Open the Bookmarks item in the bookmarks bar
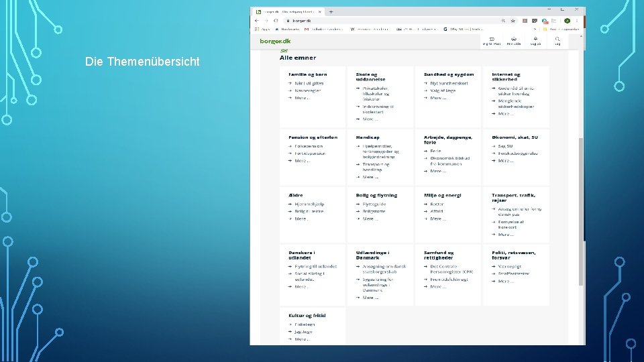644x362 pixels. coord(287,29)
